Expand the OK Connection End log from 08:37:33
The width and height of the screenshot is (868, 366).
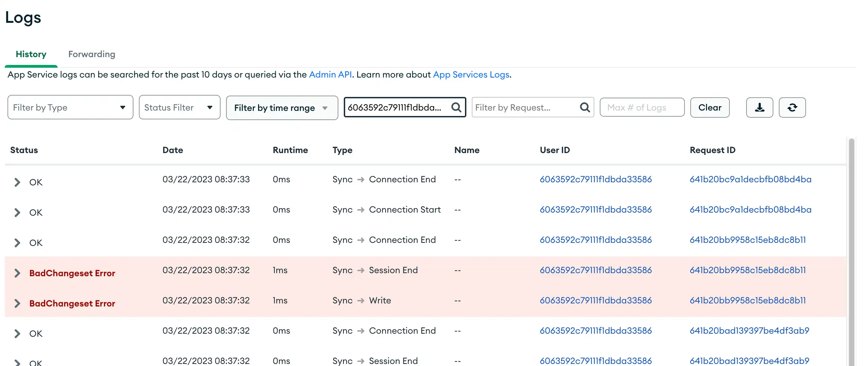click(x=18, y=182)
